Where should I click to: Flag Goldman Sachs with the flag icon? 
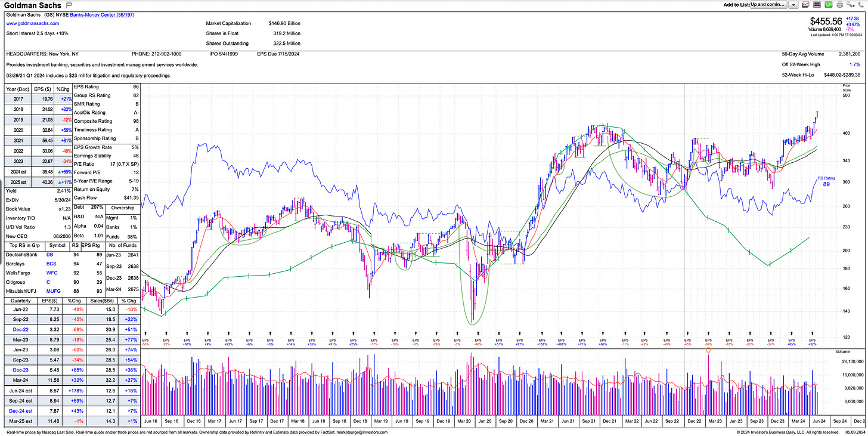(69, 5)
